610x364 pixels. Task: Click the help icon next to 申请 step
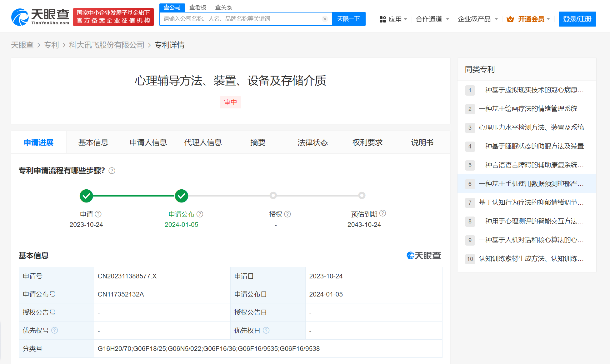pos(98,214)
